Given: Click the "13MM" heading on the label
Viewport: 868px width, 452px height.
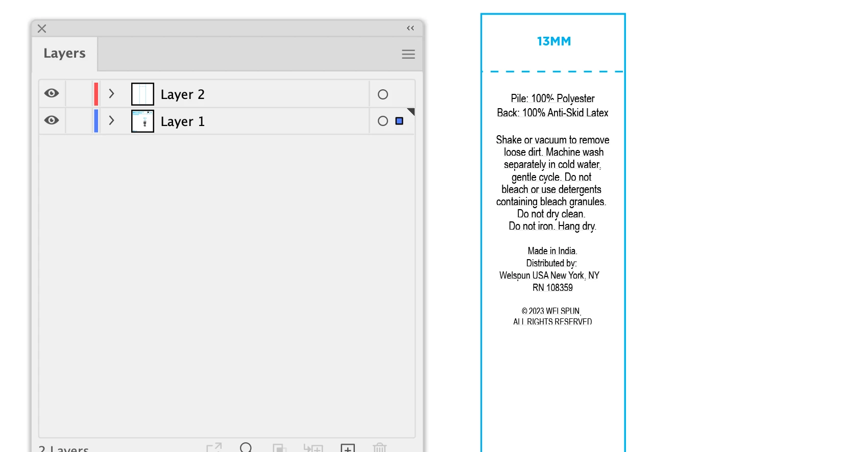Looking at the screenshot, I should [554, 41].
